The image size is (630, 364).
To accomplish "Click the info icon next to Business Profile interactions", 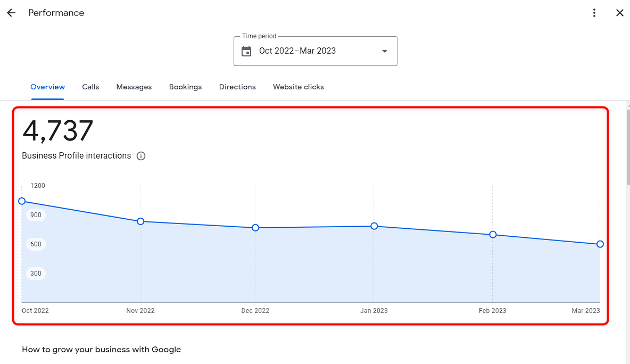I will [140, 155].
